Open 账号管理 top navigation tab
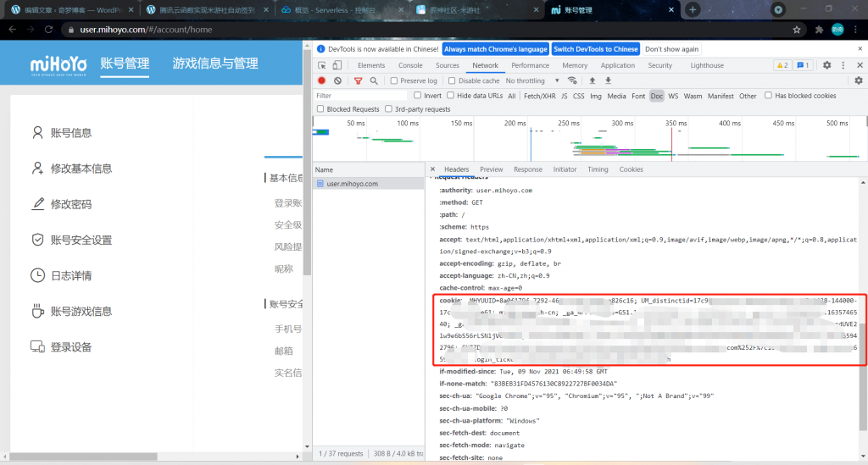Screen dimensions: 868x465 (x=125, y=64)
